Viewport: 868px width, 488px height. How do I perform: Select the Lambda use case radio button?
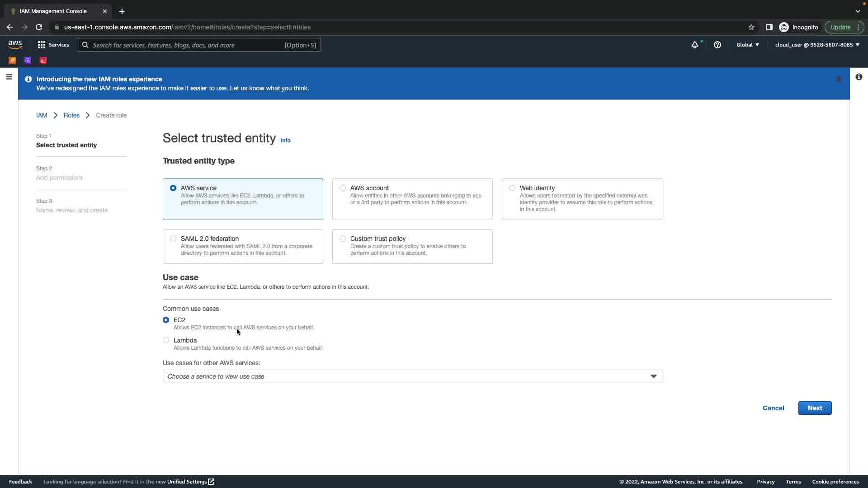(x=166, y=341)
